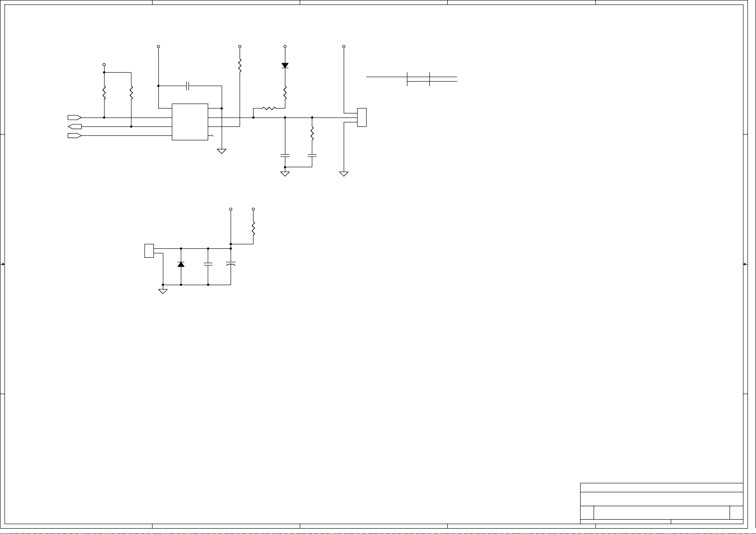Select the horizontal capacitor above the IC

pyautogui.click(x=188, y=86)
